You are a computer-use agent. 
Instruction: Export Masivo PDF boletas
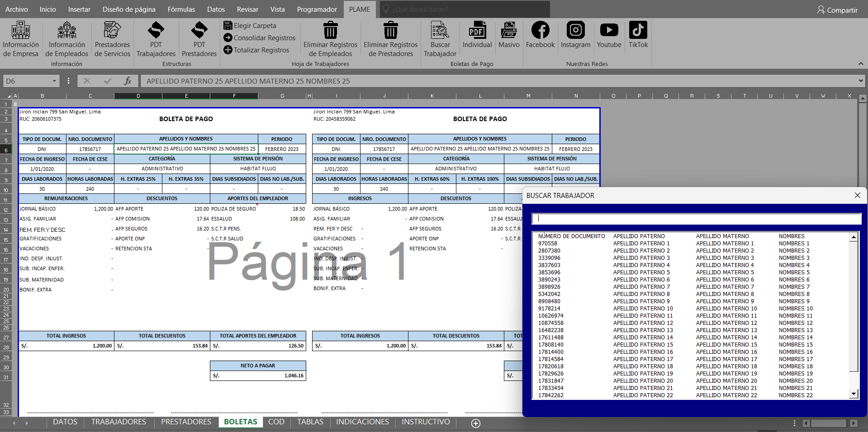coord(509,35)
